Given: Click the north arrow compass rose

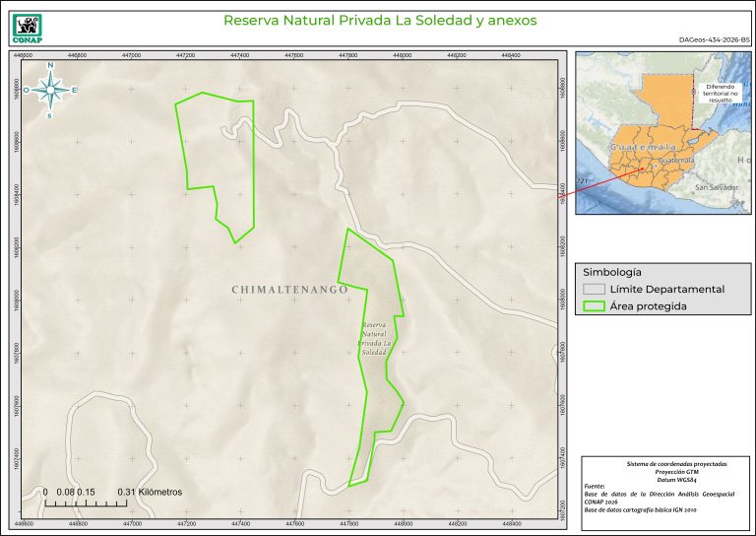Looking at the screenshot, I should point(49,90).
